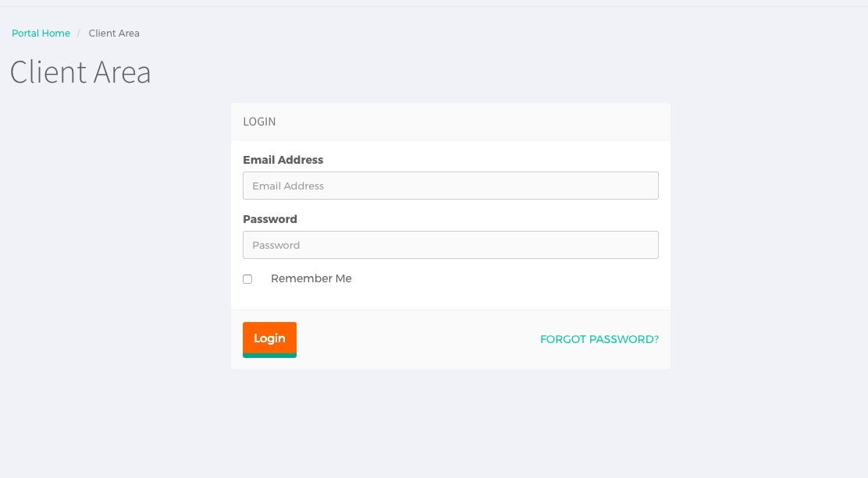Place the cursor in the Email Address placeholder box

coord(450,186)
